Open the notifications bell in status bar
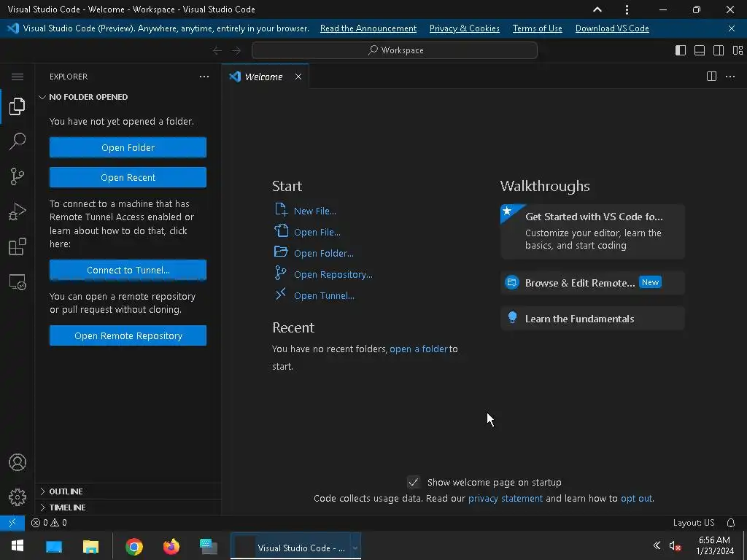Viewport: 747px width, 560px height. (731, 523)
